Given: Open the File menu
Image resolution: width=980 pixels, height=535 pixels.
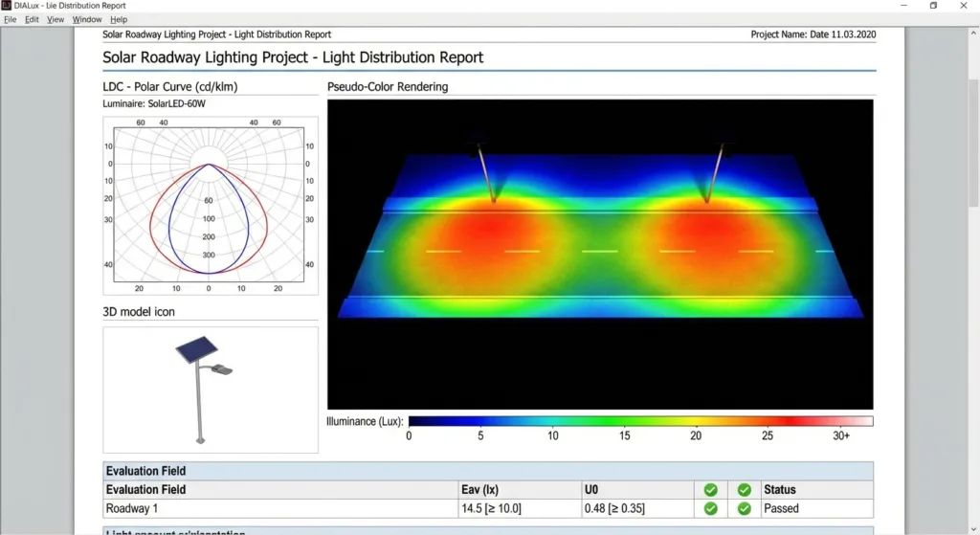Looking at the screenshot, I should (10, 19).
